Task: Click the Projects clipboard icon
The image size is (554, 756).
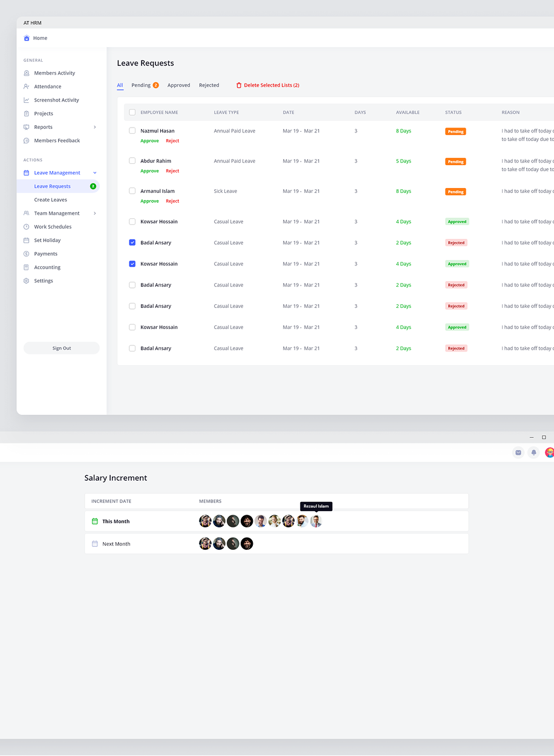Action: point(27,114)
